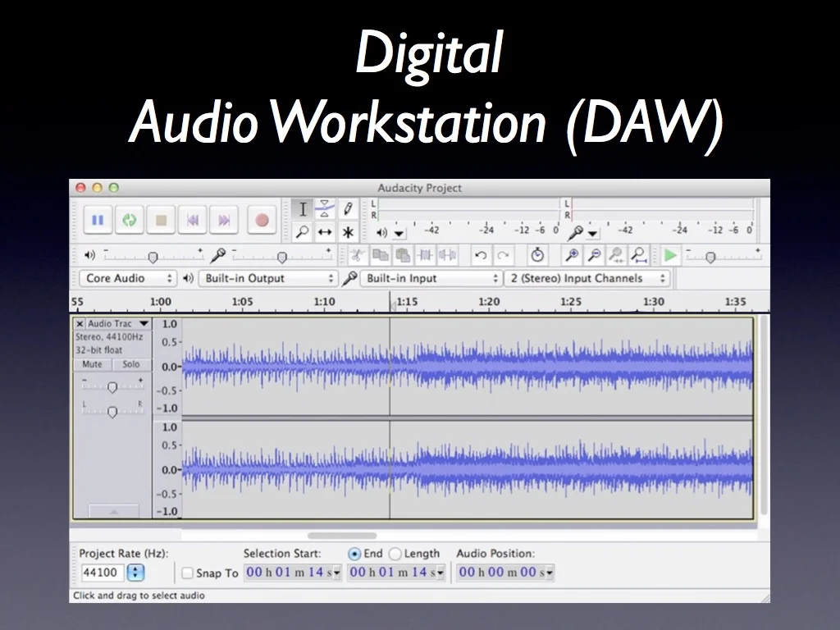Click the output volume slider knob
Screen dimensions: 840x630
click(x=153, y=258)
